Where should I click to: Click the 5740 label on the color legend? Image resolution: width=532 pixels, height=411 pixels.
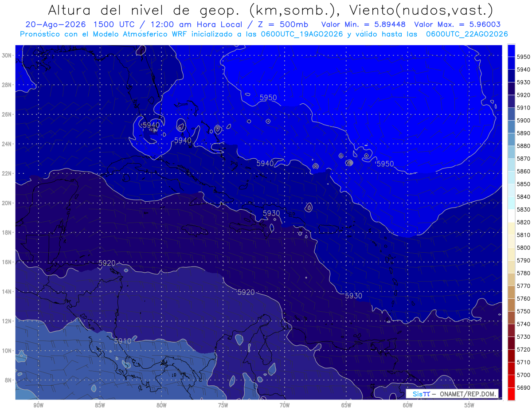coord(523,324)
